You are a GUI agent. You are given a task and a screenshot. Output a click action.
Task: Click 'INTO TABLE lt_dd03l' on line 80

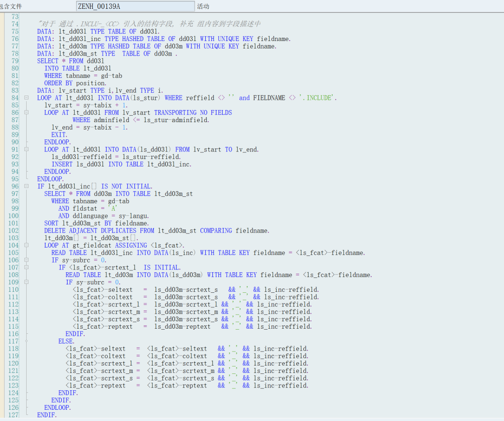pyautogui.click(x=78, y=69)
